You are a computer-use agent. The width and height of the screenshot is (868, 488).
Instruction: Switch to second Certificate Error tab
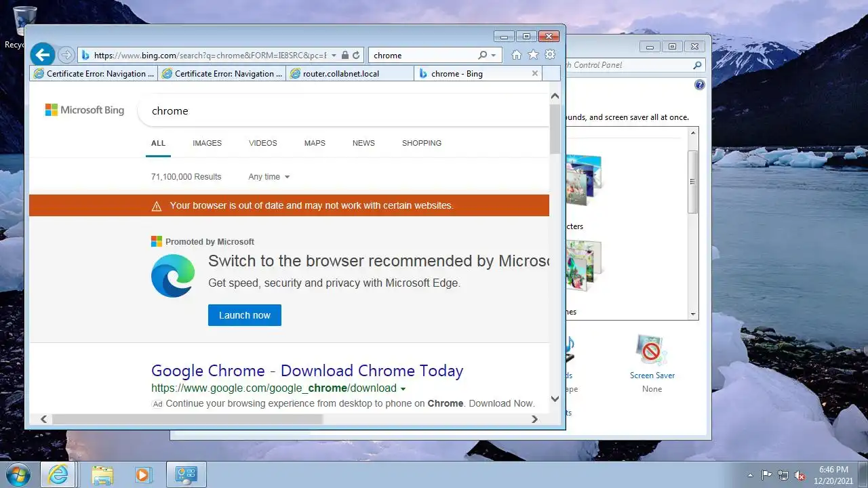tap(222, 73)
